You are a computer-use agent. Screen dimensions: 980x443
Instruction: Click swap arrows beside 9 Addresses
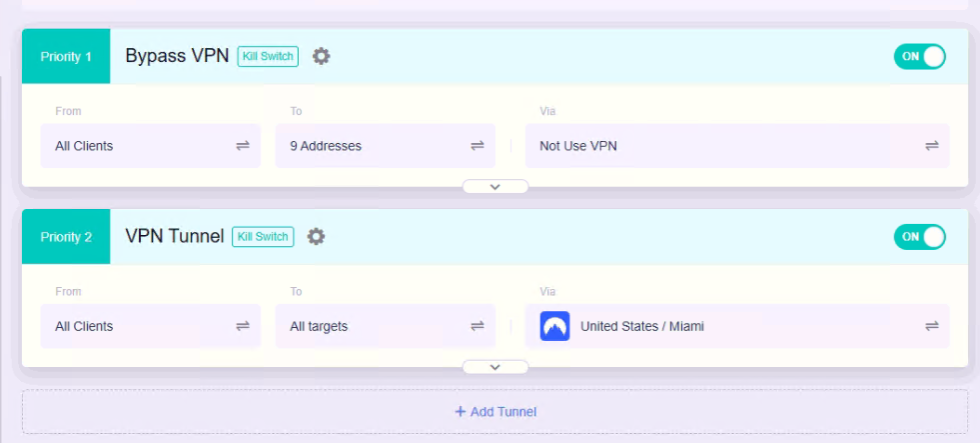pyautogui.click(x=478, y=146)
